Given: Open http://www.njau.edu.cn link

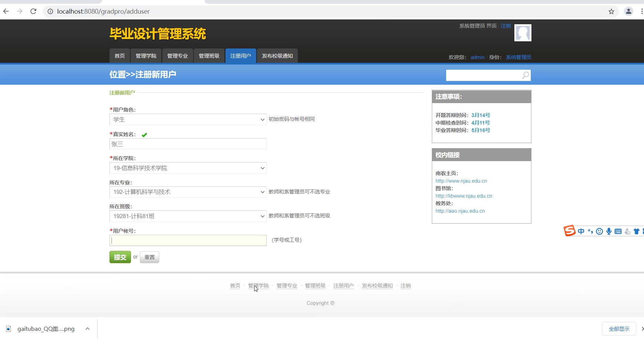Looking at the screenshot, I should click(x=461, y=181).
